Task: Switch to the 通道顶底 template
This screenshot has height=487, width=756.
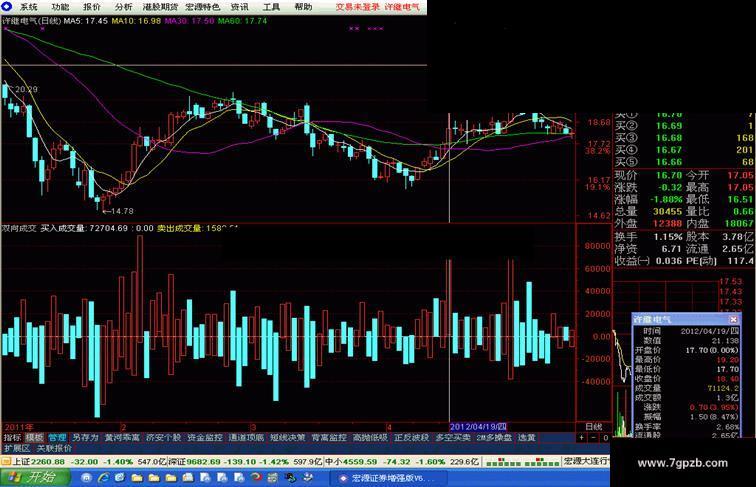Action: point(246,438)
